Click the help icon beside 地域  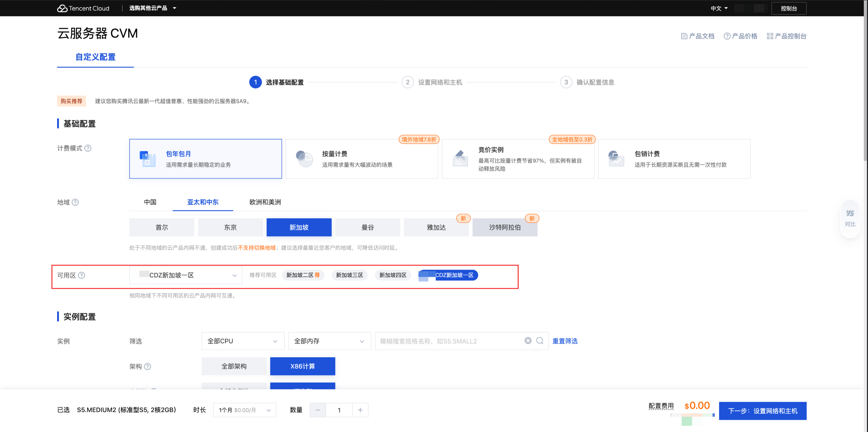pyautogui.click(x=76, y=202)
